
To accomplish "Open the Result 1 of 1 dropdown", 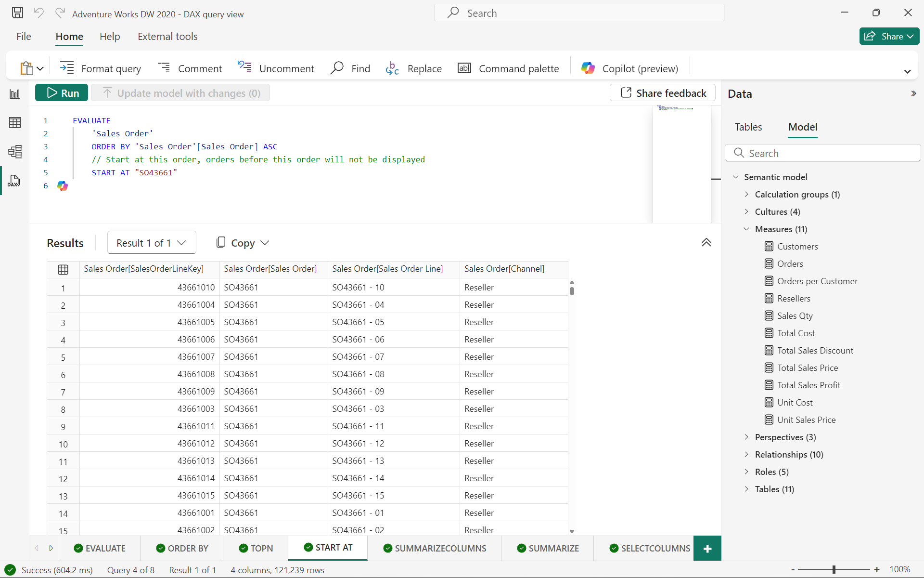I will pos(150,242).
